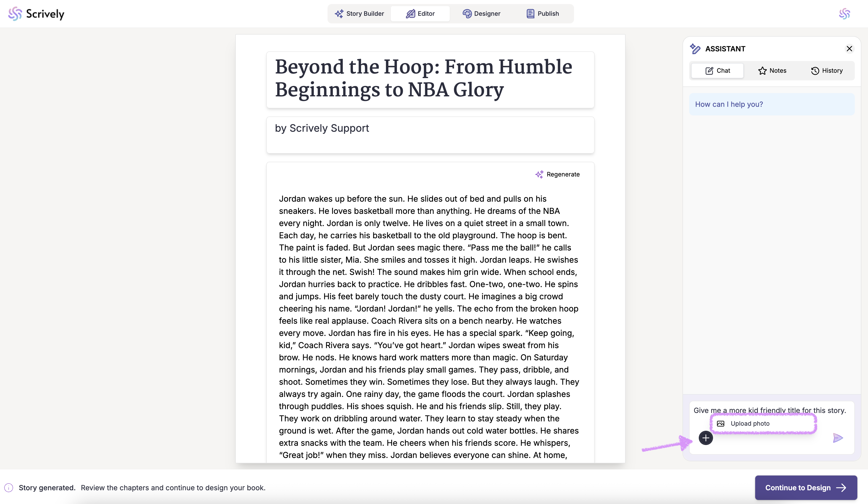The height and width of the screenshot is (504, 868).
Task: Click the profile swirl icon top right
Action: coord(844,14)
